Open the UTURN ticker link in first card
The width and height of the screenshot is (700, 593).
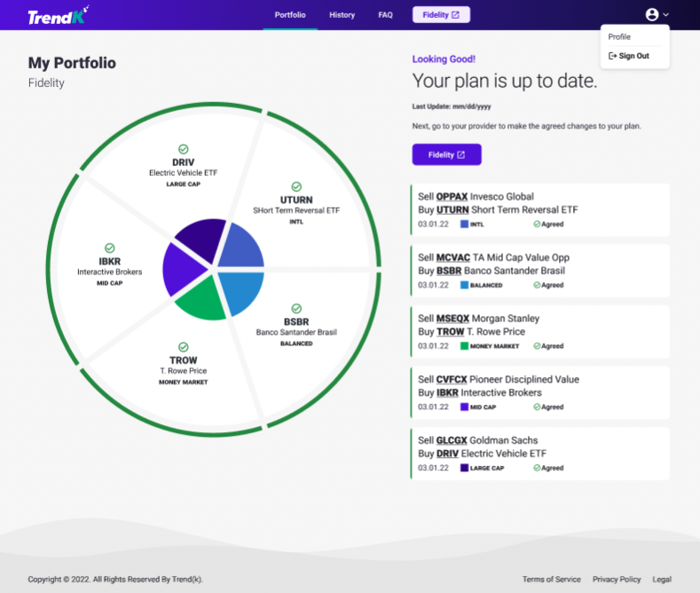point(451,210)
